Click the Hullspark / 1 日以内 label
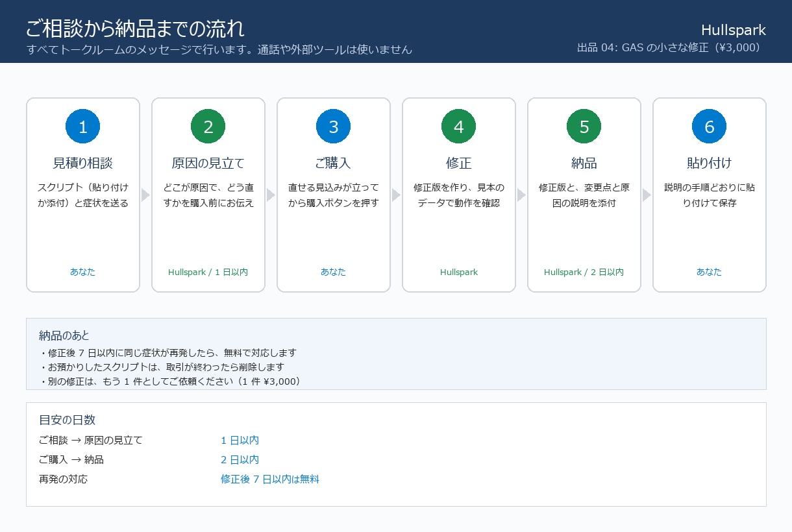 click(208, 272)
